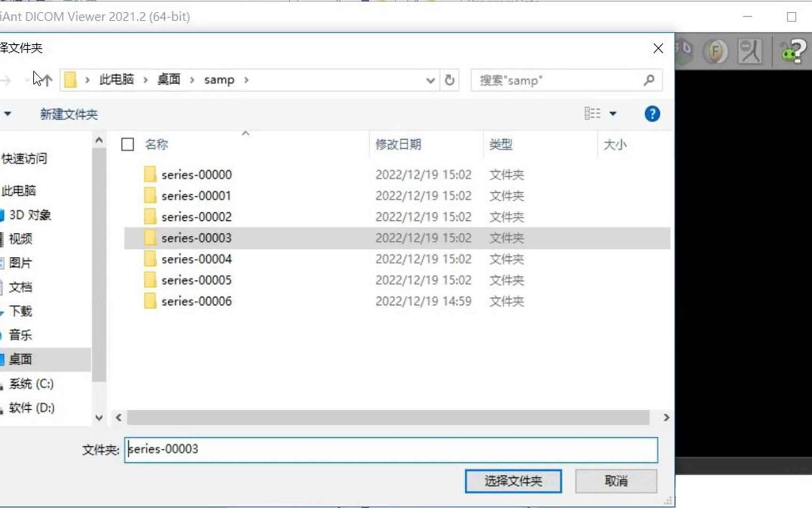Image resolution: width=812 pixels, height=508 pixels.
Task: Click the green bug help icon in viewer
Action: [x=793, y=51]
